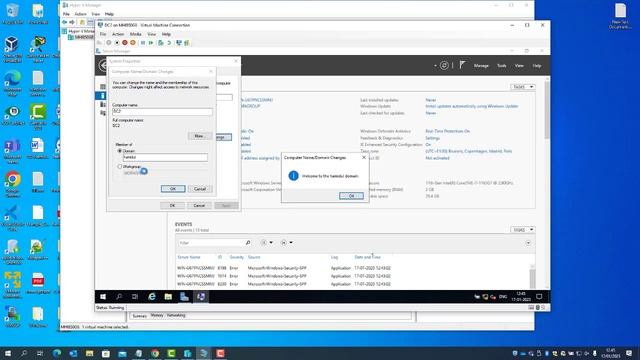Image resolution: width=640 pixels, height=360 pixels.
Task: Select the All Servers icon in sidebar
Action: tap(102, 104)
